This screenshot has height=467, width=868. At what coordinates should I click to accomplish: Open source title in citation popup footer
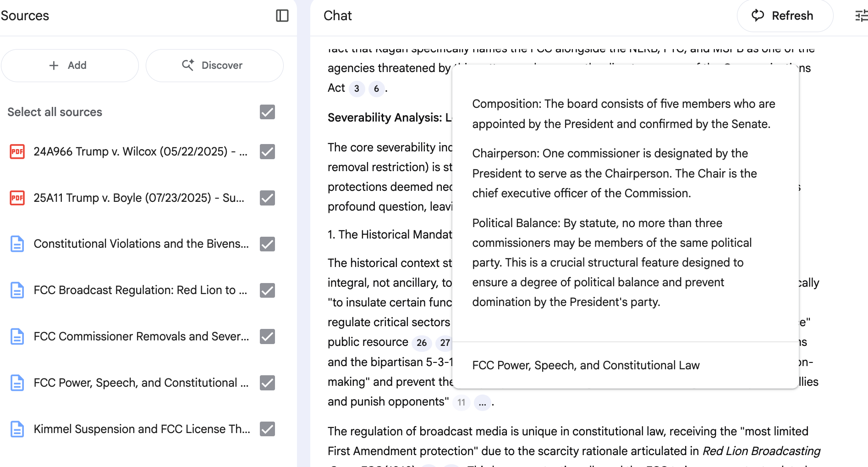[x=586, y=365]
